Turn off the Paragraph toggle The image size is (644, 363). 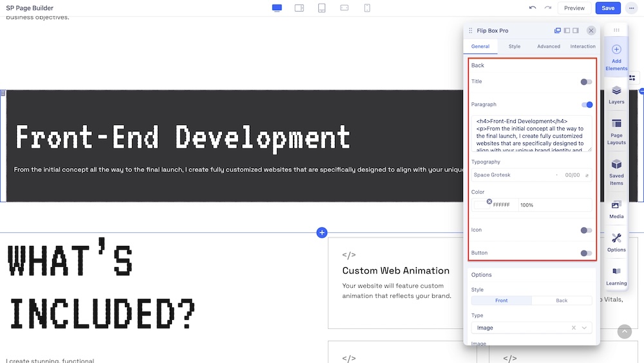586,105
